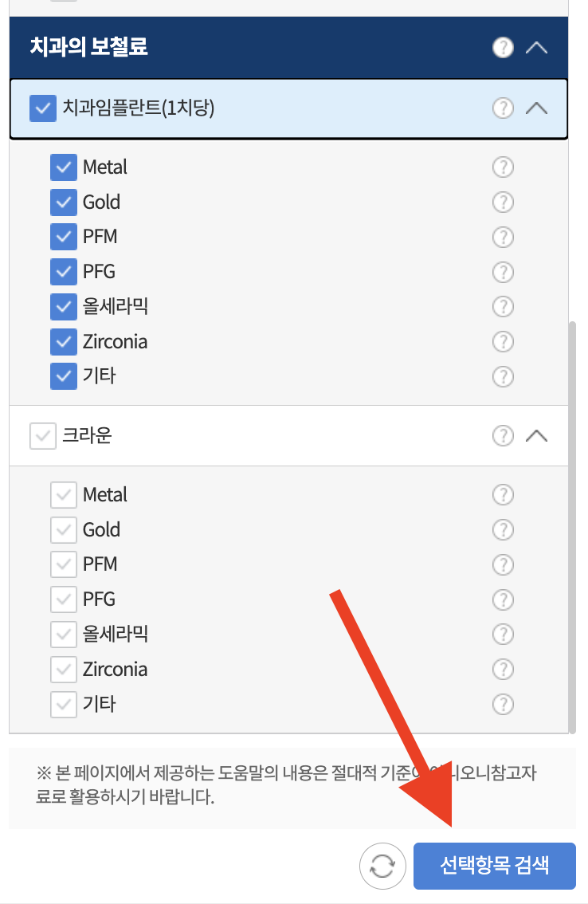This screenshot has height=904, width=588.
Task: Collapse the 치과임플란트(1치당) list
Action: pos(537,108)
